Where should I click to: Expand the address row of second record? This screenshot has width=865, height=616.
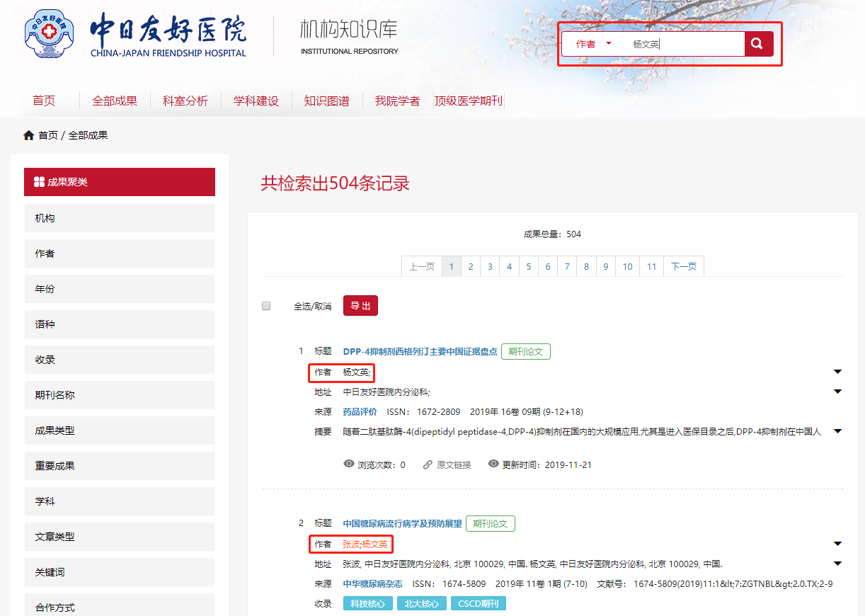(x=837, y=564)
